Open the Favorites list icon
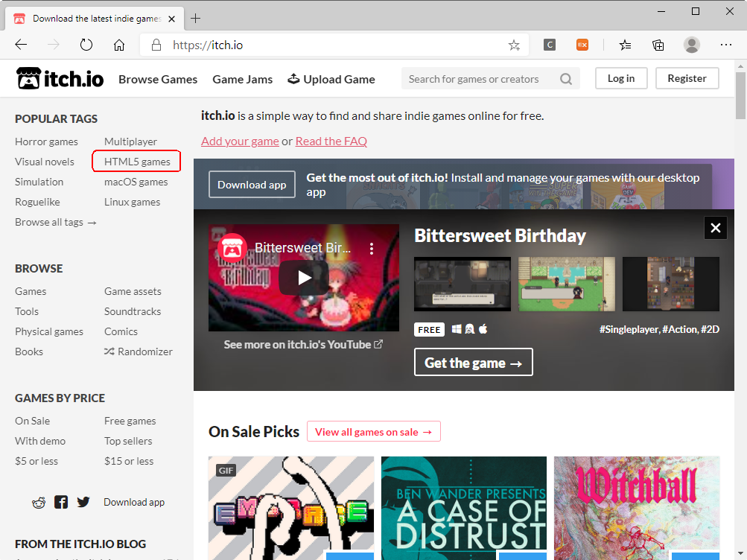The height and width of the screenshot is (560, 747). click(625, 45)
